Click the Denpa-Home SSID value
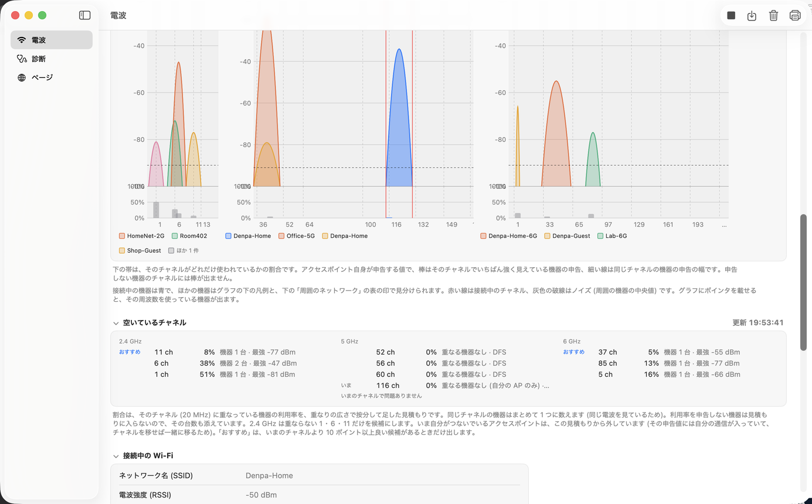812x504 pixels. [269, 475]
